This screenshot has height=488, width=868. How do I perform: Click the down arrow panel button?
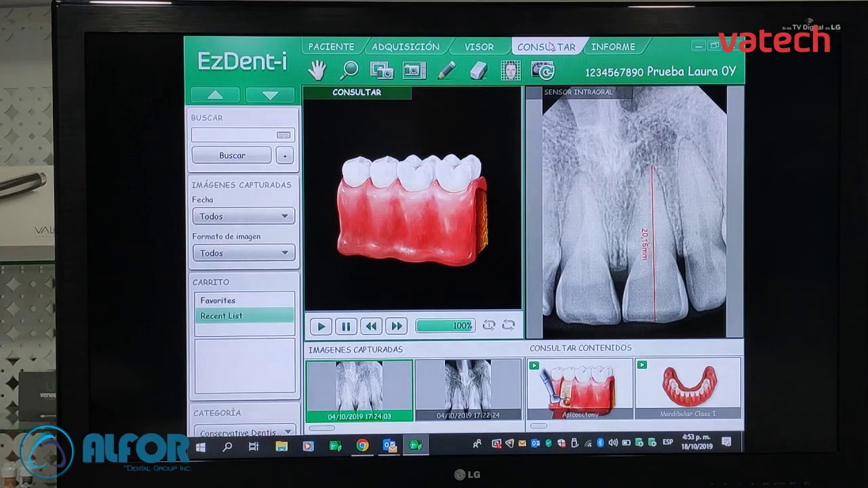click(270, 95)
